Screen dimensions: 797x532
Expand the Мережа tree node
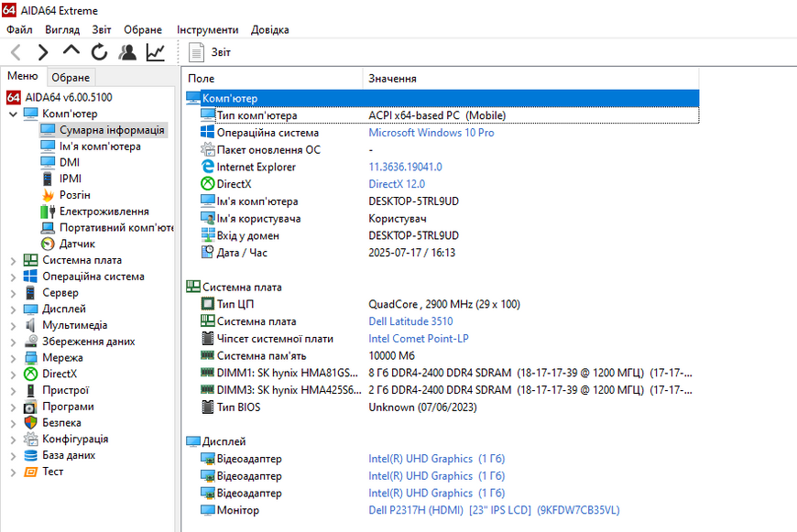(x=13, y=358)
